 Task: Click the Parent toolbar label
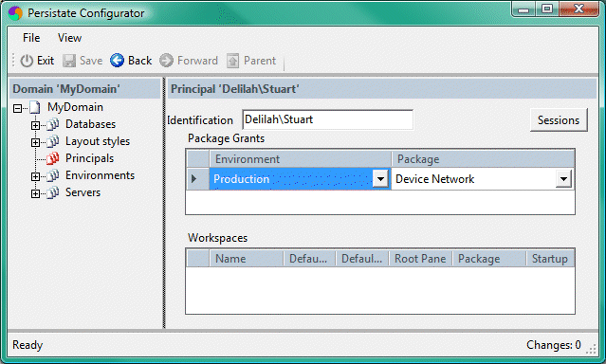pos(260,61)
